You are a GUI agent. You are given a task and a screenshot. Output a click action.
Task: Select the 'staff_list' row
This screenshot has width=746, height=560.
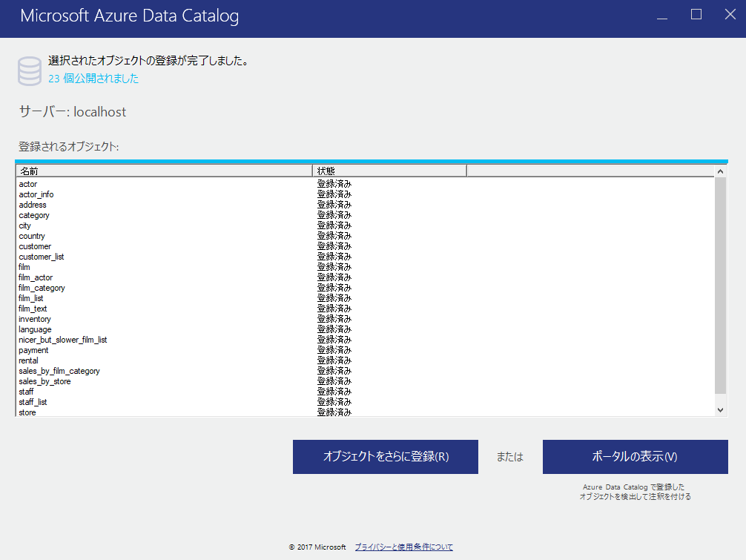point(366,402)
